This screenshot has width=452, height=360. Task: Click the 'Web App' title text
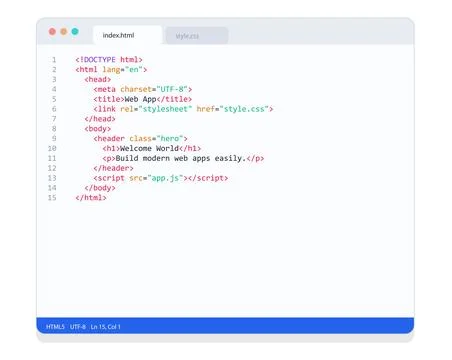click(x=140, y=99)
